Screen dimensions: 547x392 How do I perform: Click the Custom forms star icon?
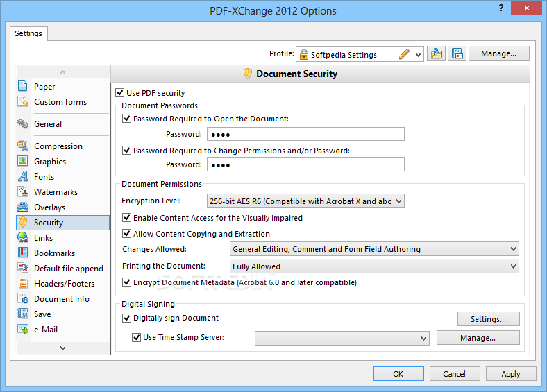pos(23,101)
